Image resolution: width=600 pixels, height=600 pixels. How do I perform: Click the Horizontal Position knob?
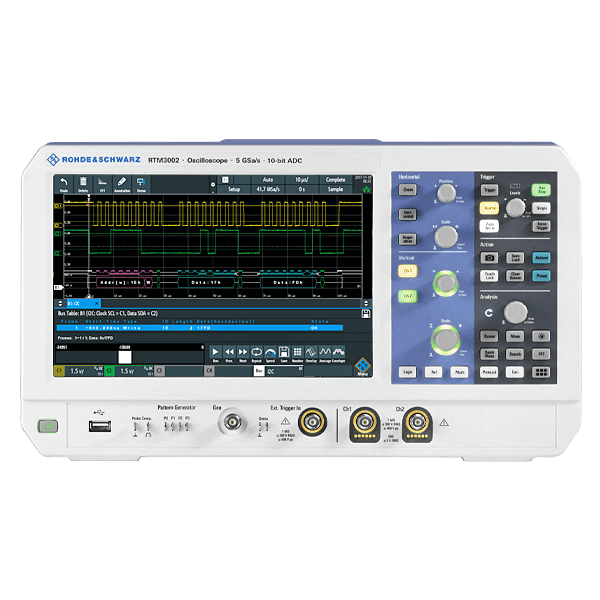pyautogui.click(x=446, y=193)
